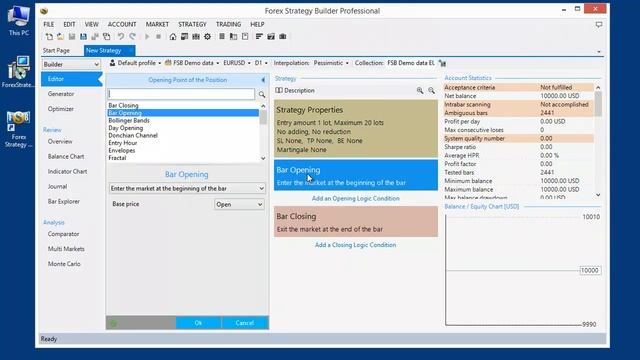This screenshot has width=640, height=360.
Task: Click the toolbar icon right of gear
Action: pyautogui.click(x=222, y=37)
